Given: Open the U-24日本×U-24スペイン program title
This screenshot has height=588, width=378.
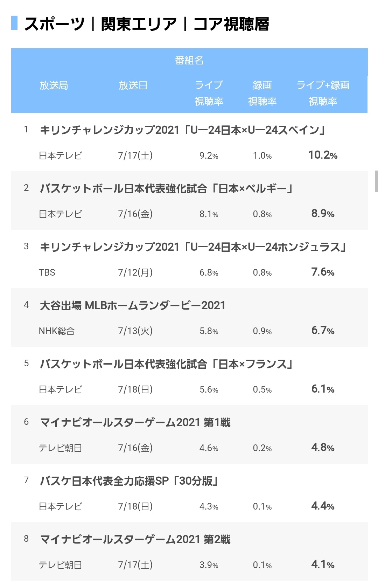Looking at the screenshot, I should click(183, 130).
